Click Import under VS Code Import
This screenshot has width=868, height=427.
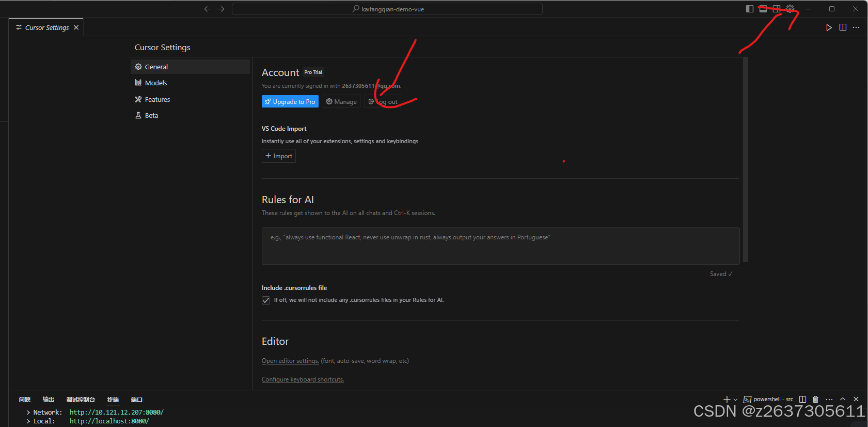(279, 156)
